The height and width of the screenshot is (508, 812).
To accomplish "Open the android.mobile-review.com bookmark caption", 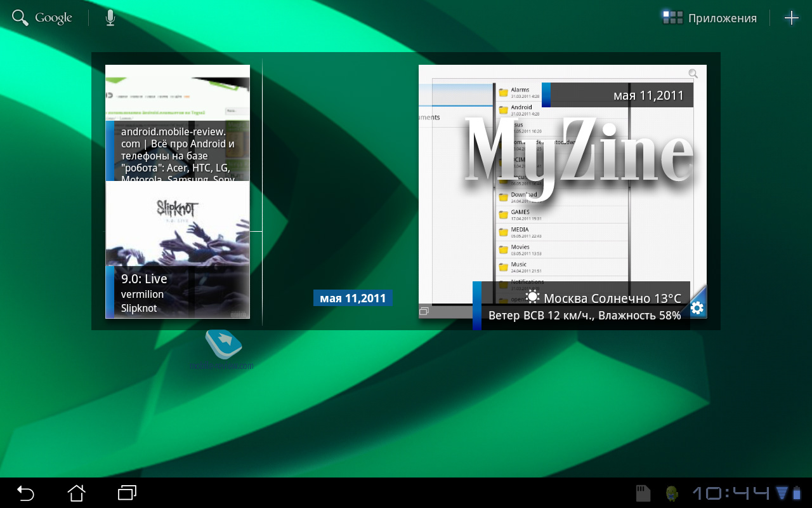I will coord(178,150).
